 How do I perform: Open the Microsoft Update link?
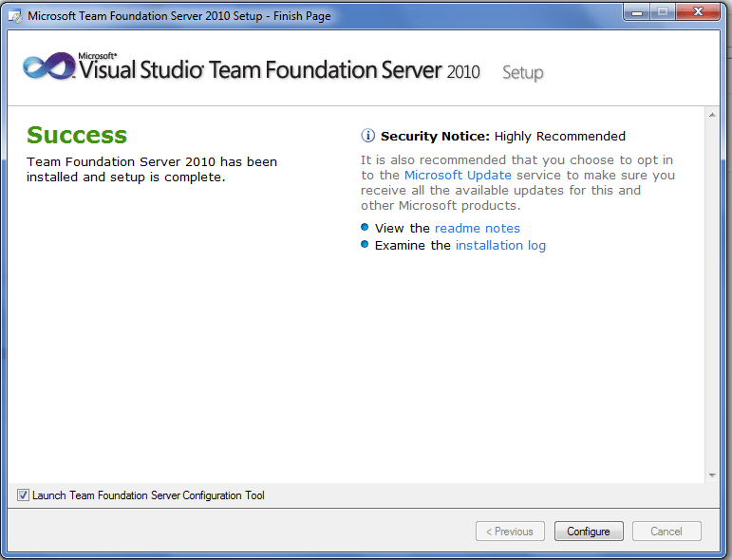coord(458,175)
